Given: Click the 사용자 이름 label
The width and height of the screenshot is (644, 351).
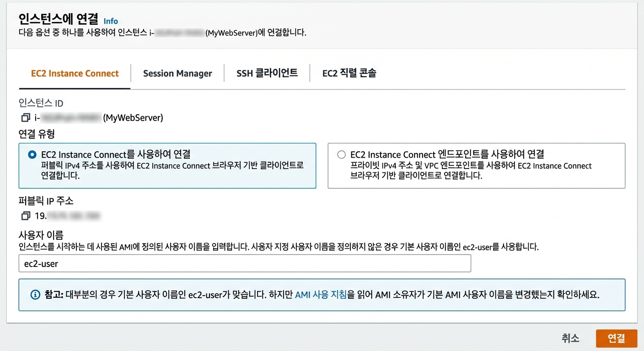Looking at the screenshot, I should [41, 235].
